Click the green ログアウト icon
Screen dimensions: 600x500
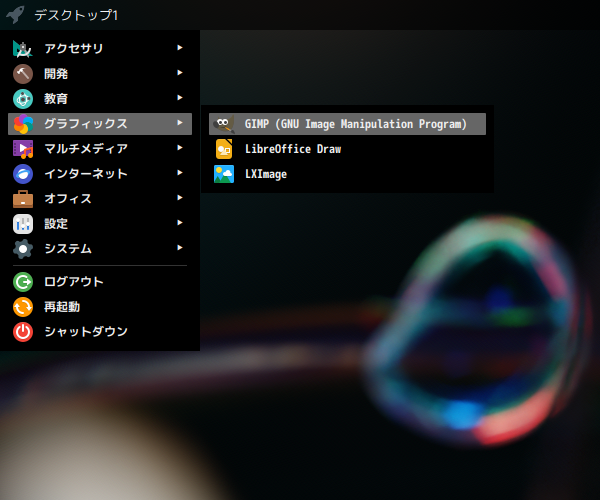point(23,282)
